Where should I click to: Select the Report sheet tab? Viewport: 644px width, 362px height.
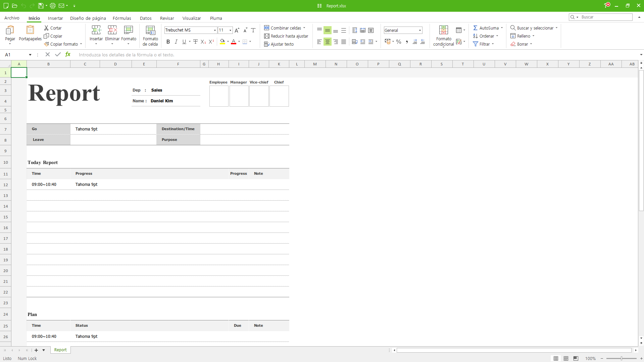[x=60, y=350]
